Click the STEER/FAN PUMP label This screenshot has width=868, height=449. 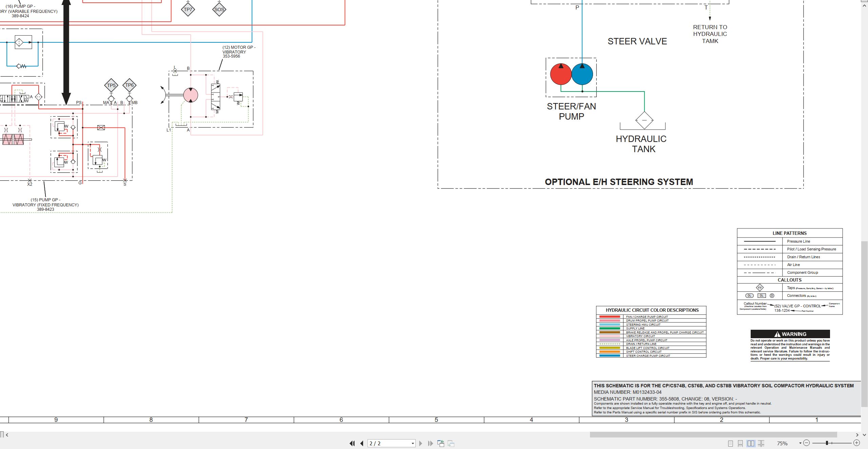(571, 111)
